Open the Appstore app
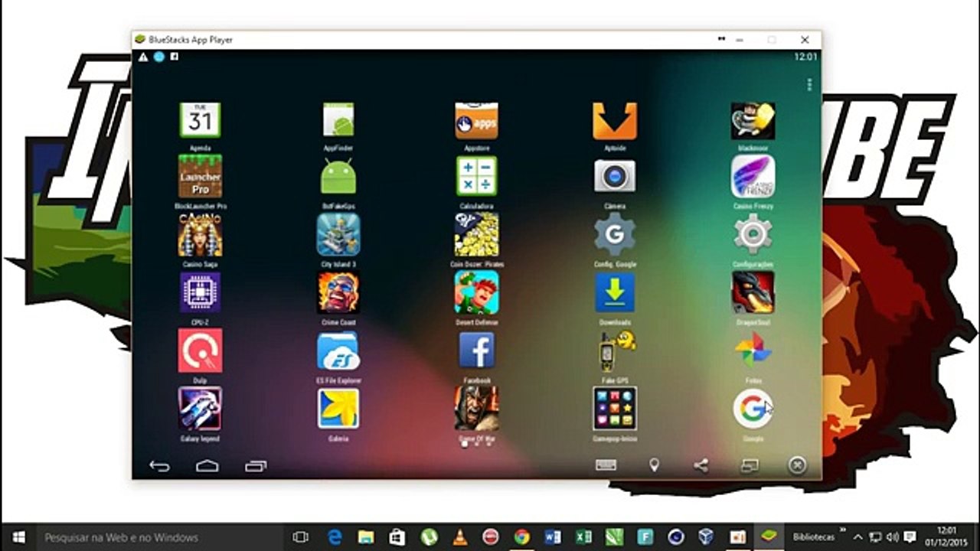980x551 pixels. (476, 120)
